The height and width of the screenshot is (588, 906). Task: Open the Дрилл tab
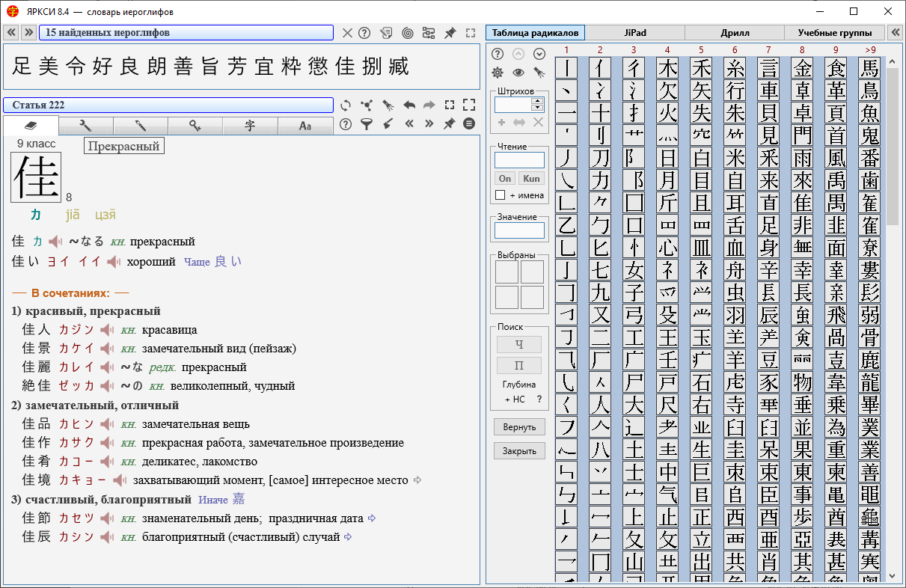(x=734, y=33)
